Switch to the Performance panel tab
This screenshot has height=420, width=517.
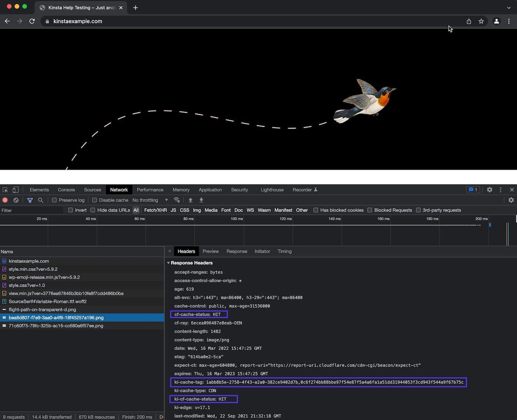tap(150, 190)
